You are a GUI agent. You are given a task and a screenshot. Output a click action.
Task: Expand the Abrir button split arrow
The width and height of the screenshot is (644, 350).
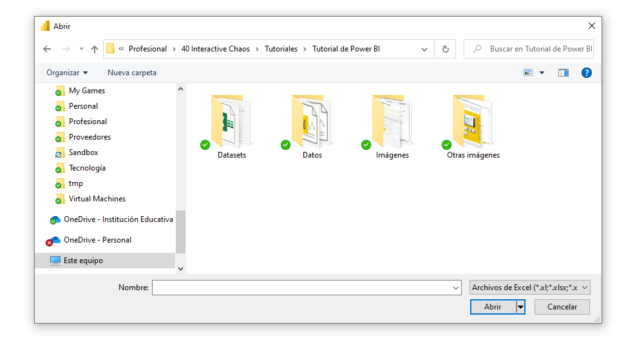pyautogui.click(x=520, y=307)
